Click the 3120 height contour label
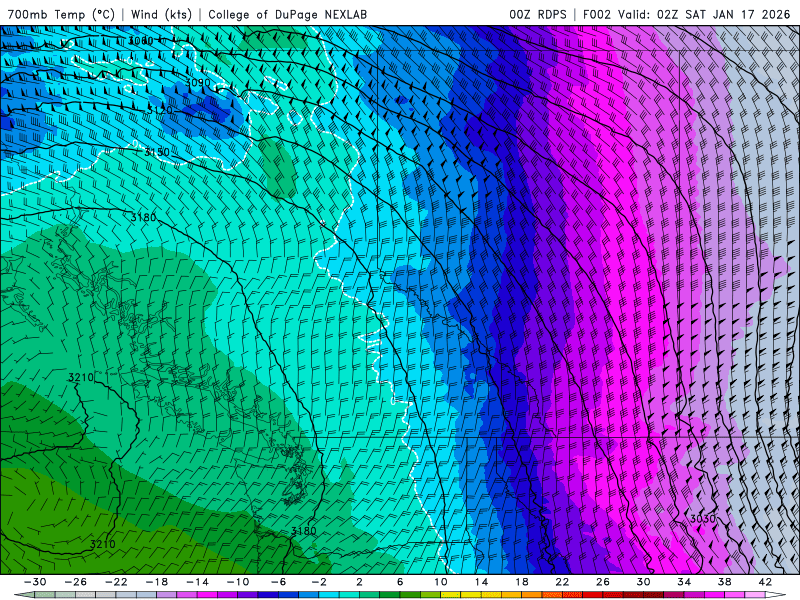Viewport: 800px width, 600px height. pos(159,110)
